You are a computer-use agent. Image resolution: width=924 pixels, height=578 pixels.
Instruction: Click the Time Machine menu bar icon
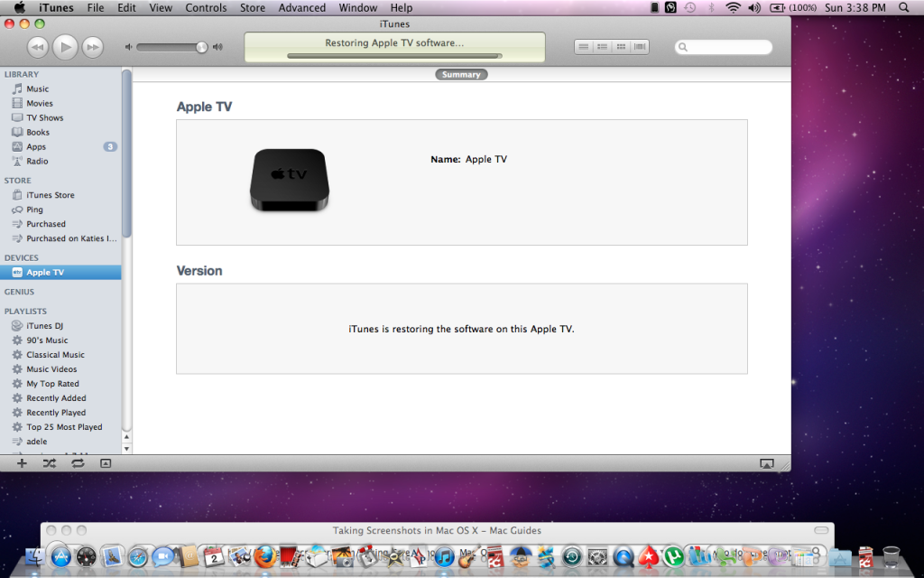(x=690, y=7)
